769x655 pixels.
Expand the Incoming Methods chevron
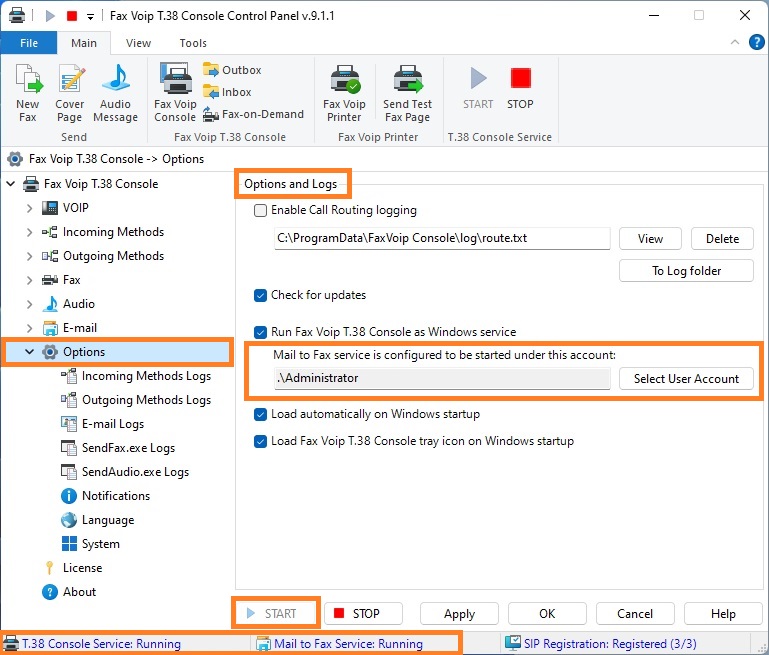pos(29,232)
